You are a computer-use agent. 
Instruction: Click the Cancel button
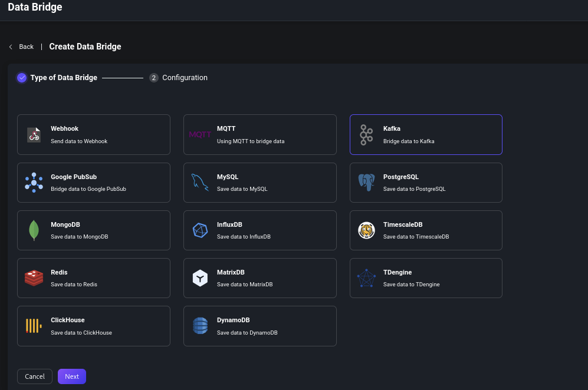[x=35, y=376]
